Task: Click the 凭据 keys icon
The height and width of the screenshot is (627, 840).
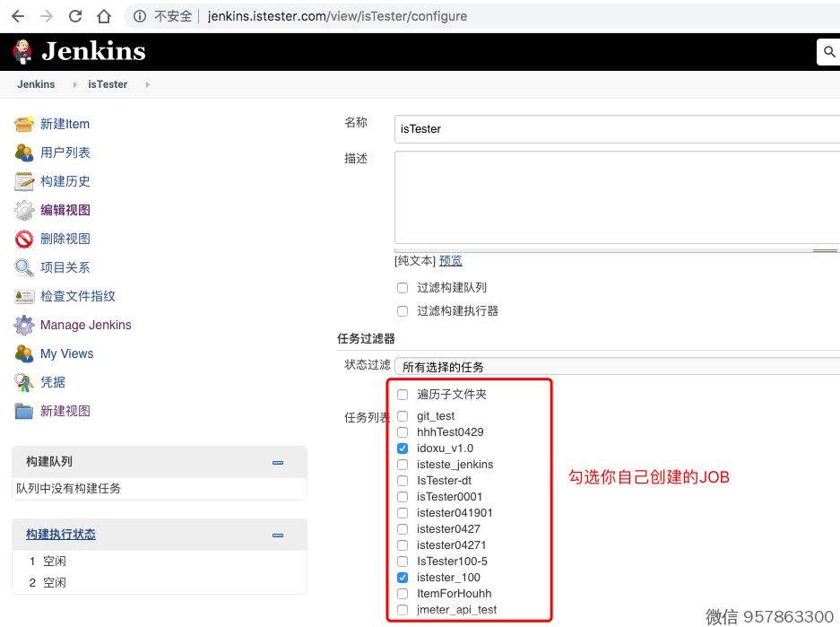Action: coord(24,382)
